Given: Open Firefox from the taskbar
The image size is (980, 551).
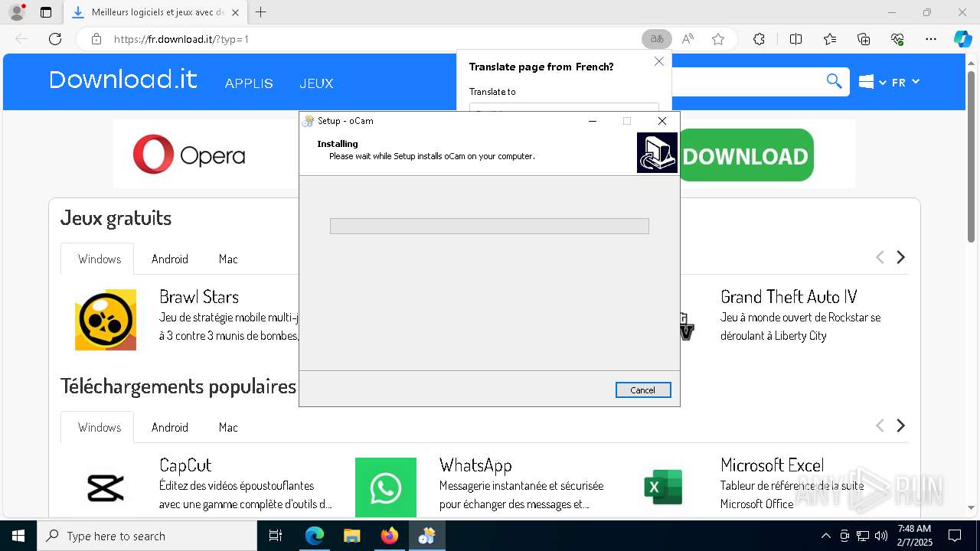Looking at the screenshot, I should pyautogui.click(x=390, y=536).
